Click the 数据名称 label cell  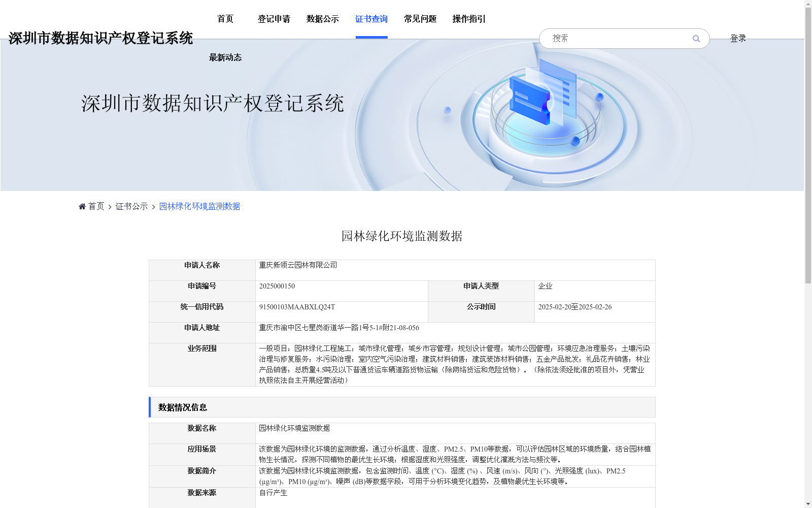[202, 433]
